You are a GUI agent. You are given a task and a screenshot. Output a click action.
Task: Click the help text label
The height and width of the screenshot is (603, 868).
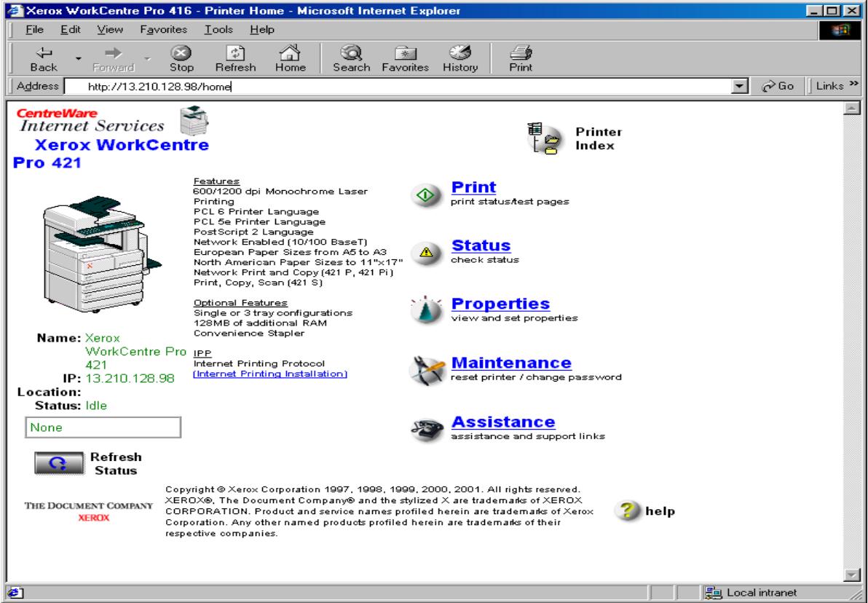pos(660,511)
